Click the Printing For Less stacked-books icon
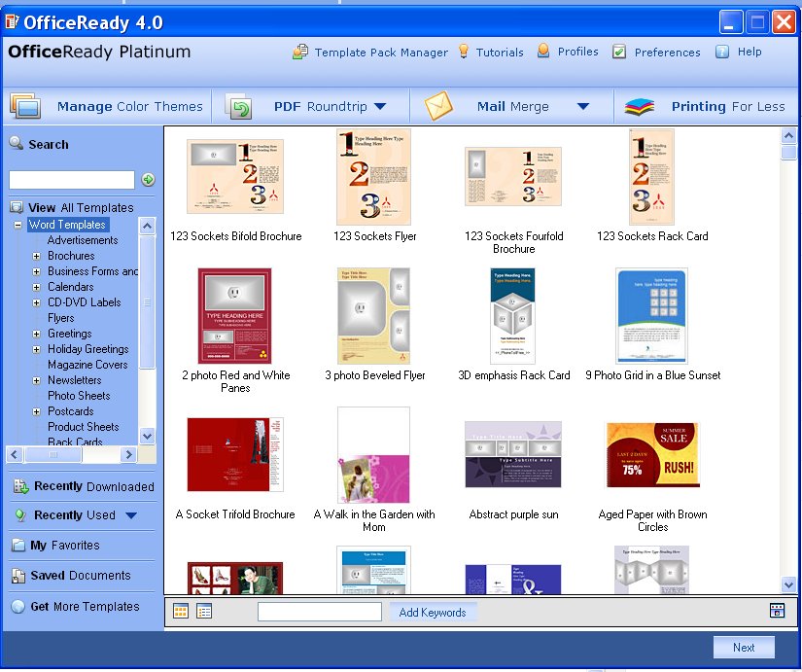 639,106
